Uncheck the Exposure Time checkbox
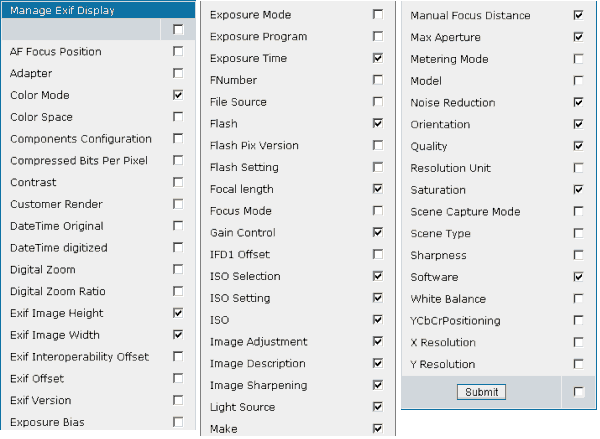This screenshot has width=600, height=439. tap(378, 58)
